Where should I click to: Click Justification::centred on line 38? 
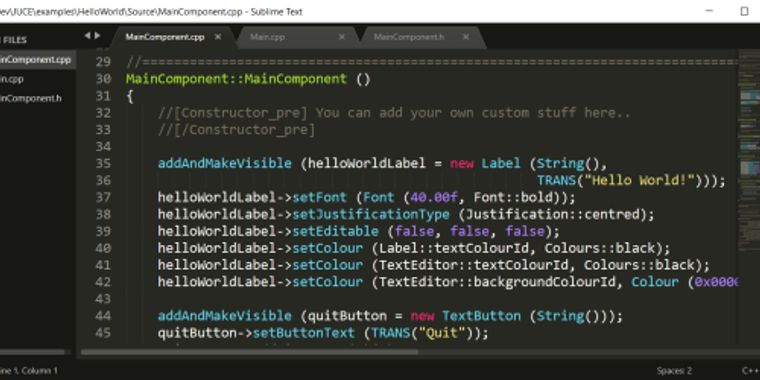tap(552, 214)
